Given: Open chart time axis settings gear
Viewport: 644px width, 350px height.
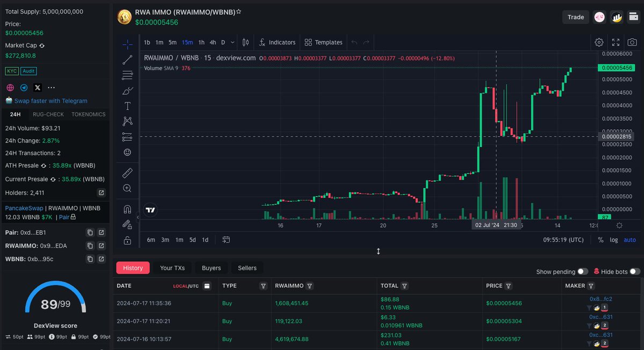Looking at the screenshot, I should pos(619,226).
